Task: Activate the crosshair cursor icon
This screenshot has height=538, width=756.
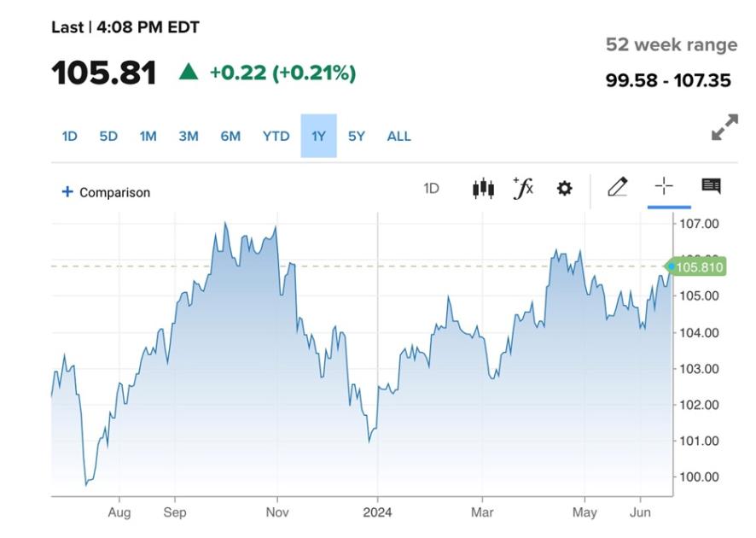Action: click(x=666, y=187)
